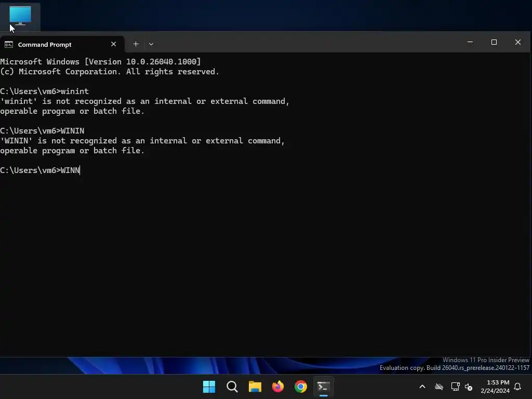Viewport: 532px width, 399px height.
Task: Click the line 'C:\Users\vm6>WININ'
Action: tap(42, 131)
